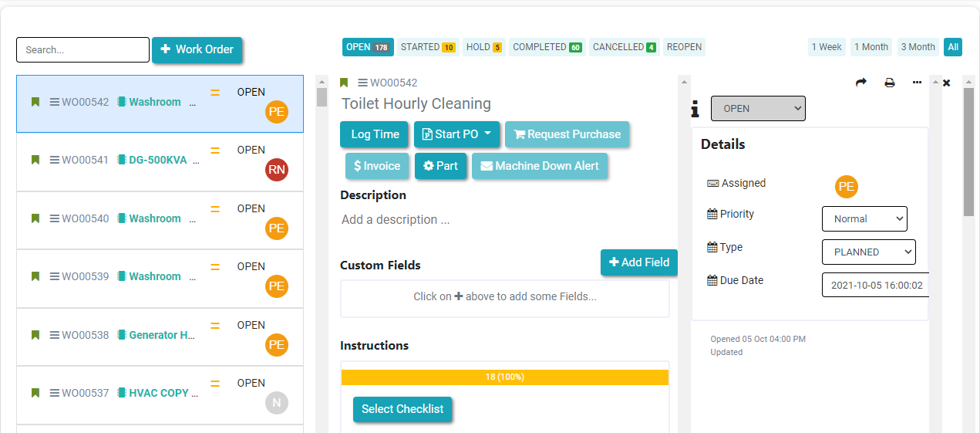Toggle the All time range filter
This screenshot has width=980, height=433.
[x=953, y=47]
